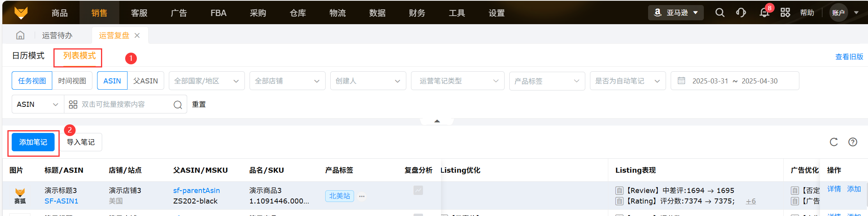868x216 pixels.
Task: Open the 【Rating】 note icon in Listing表现
Action: pyautogui.click(x=619, y=201)
